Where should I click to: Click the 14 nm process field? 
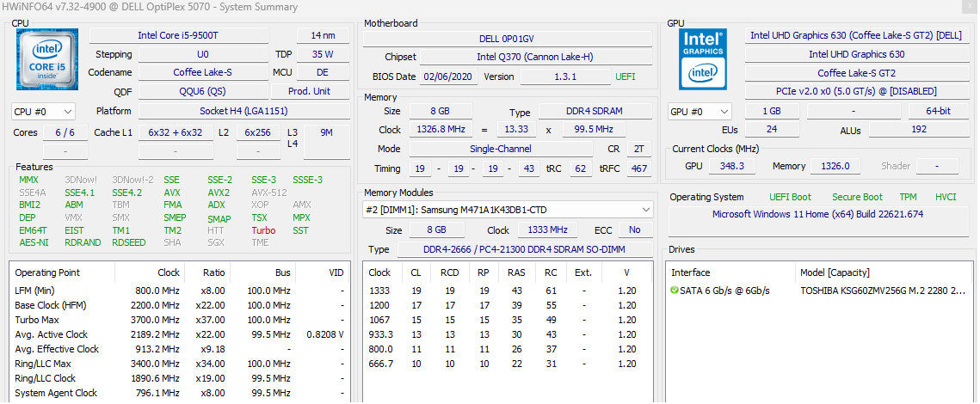323,35
